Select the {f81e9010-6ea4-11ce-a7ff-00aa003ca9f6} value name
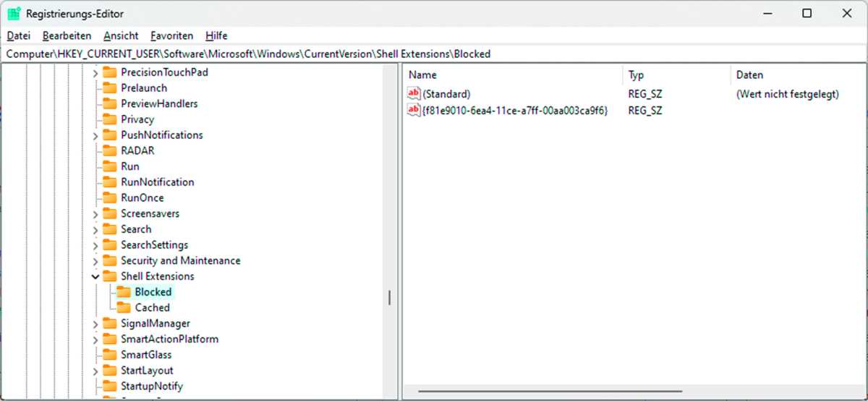This screenshot has height=401, width=868. 514,110
